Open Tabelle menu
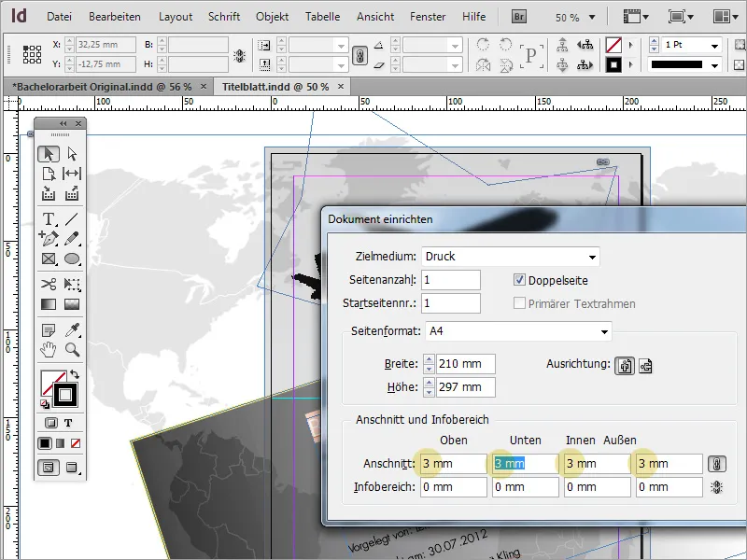This screenshot has width=747, height=560. tap(322, 17)
